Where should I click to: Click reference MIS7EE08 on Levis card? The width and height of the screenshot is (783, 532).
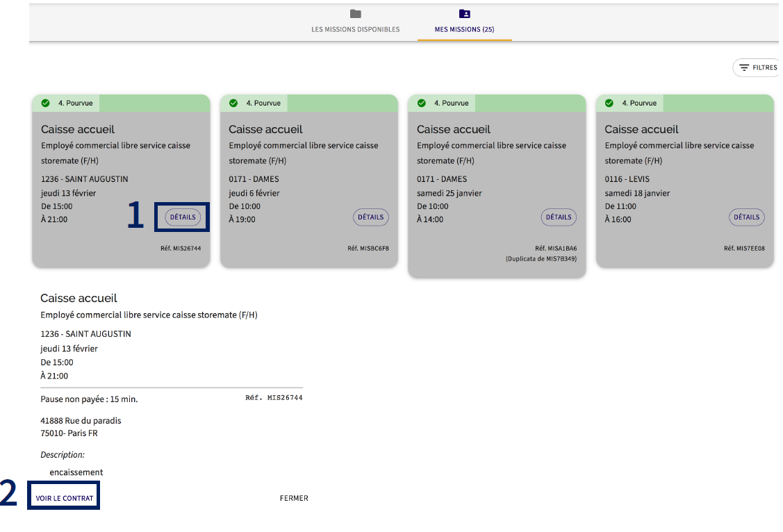744,248
